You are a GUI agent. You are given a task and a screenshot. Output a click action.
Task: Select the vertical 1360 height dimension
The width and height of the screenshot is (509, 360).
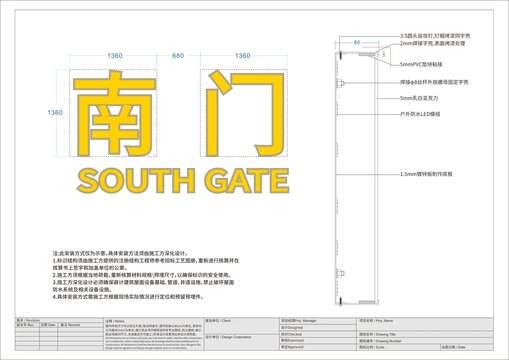(55, 113)
